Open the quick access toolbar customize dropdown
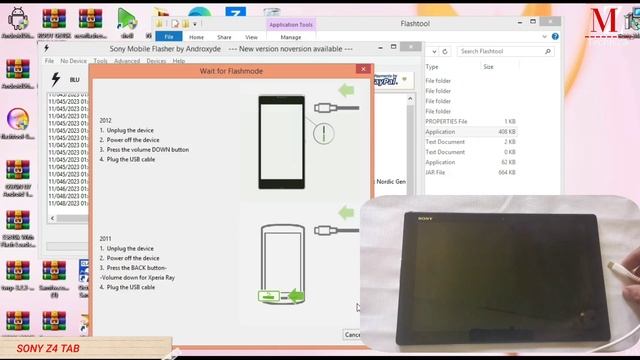The image size is (640, 360). (195, 24)
